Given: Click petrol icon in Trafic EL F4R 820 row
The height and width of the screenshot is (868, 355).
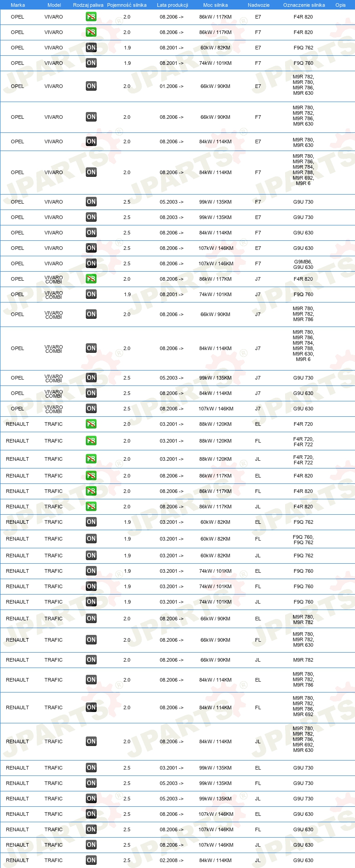Looking at the screenshot, I should (91, 476).
